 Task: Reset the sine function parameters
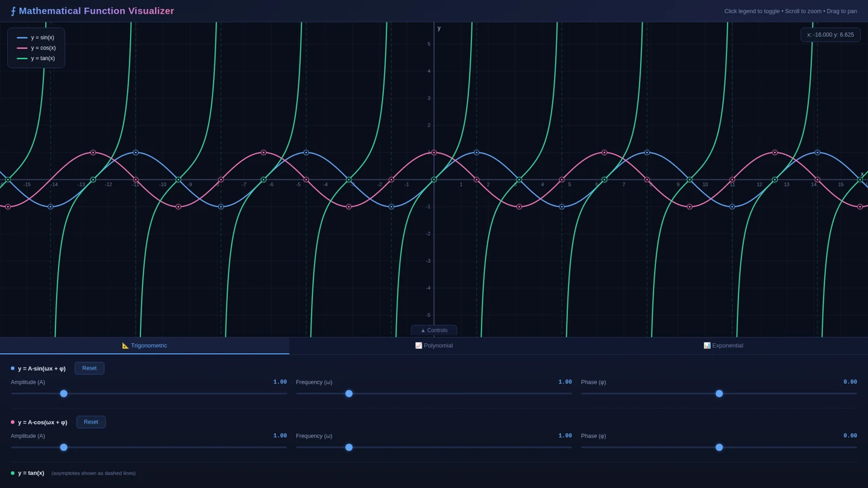tap(89, 368)
